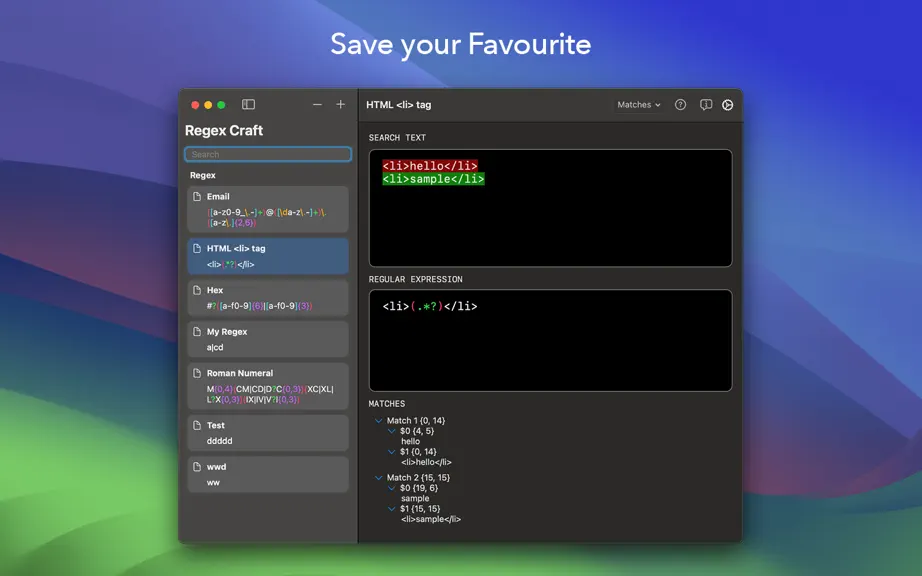The height and width of the screenshot is (576, 922).
Task: Open the feedback speech bubble icon
Action: pos(706,105)
